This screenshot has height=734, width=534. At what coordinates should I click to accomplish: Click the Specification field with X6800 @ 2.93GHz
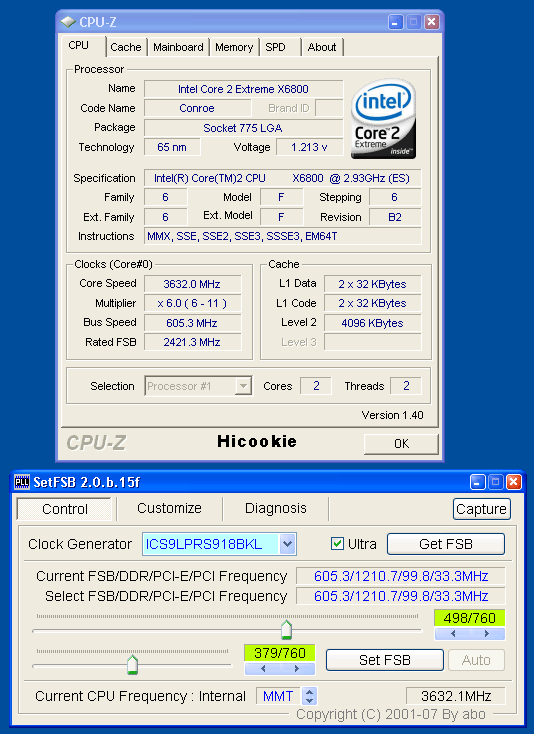tap(282, 178)
